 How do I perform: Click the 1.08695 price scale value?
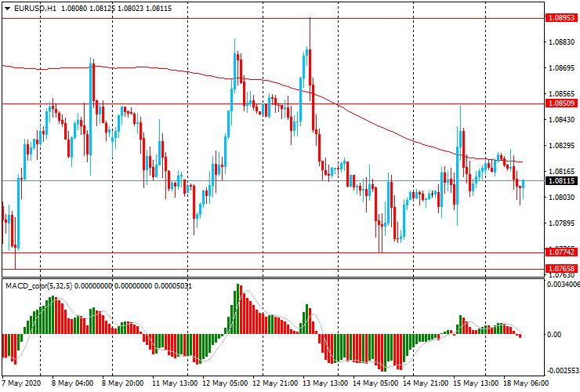(561, 68)
